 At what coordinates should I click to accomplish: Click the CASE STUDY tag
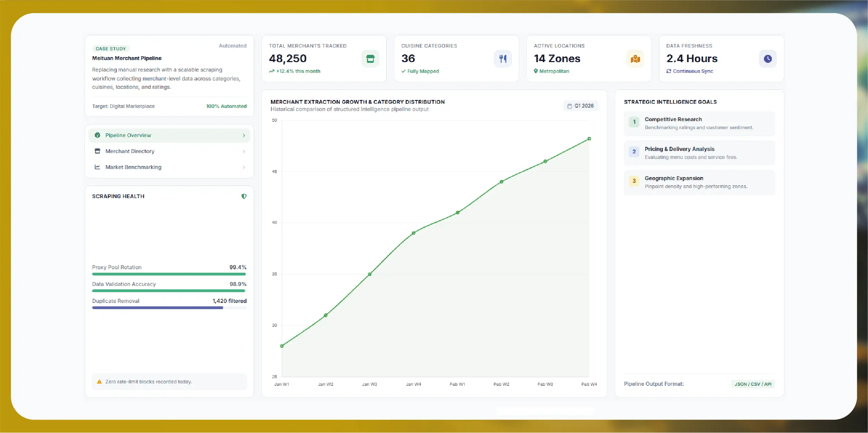coord(111,49)
